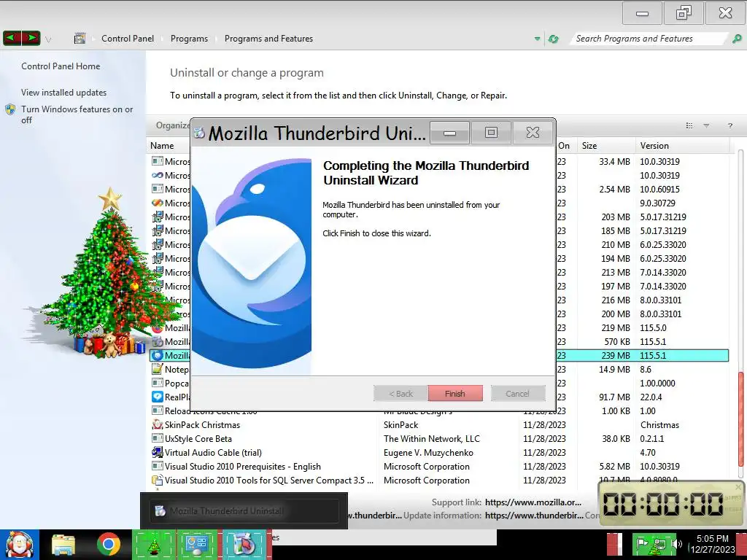Click the '91.7 MB' size cell

click(614, 397)
